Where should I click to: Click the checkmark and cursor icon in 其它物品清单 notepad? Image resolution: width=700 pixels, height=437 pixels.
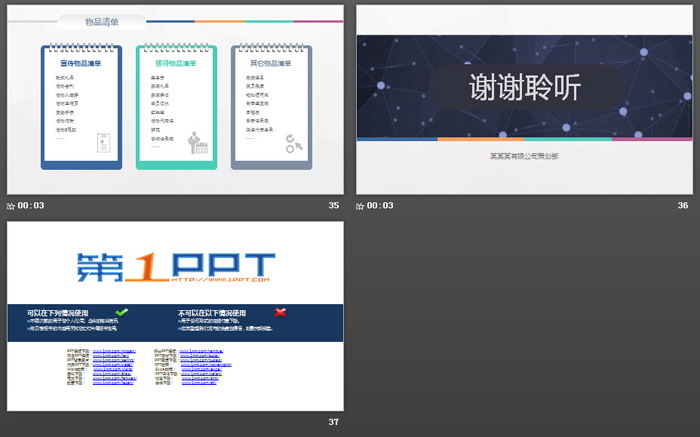point(294,144)
